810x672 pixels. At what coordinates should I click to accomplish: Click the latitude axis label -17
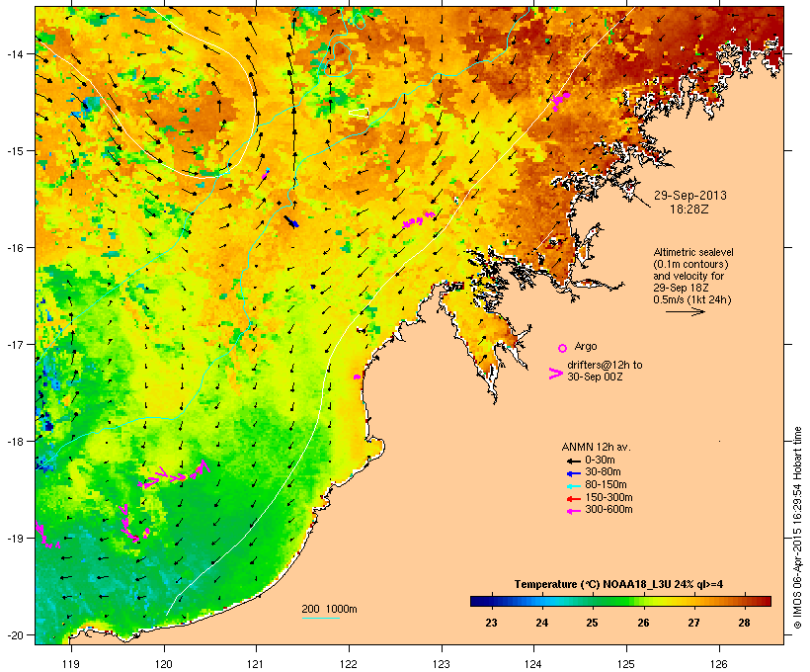pyautogui.click(x=14, y=344)
